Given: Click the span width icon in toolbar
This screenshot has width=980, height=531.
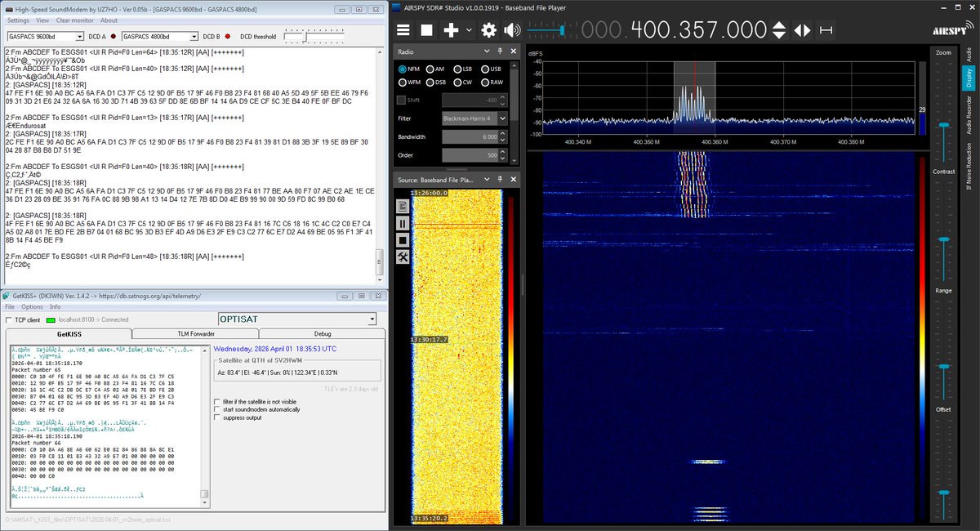Looking at the screenshot, I should pyautogui.click(x=827, y=30).
